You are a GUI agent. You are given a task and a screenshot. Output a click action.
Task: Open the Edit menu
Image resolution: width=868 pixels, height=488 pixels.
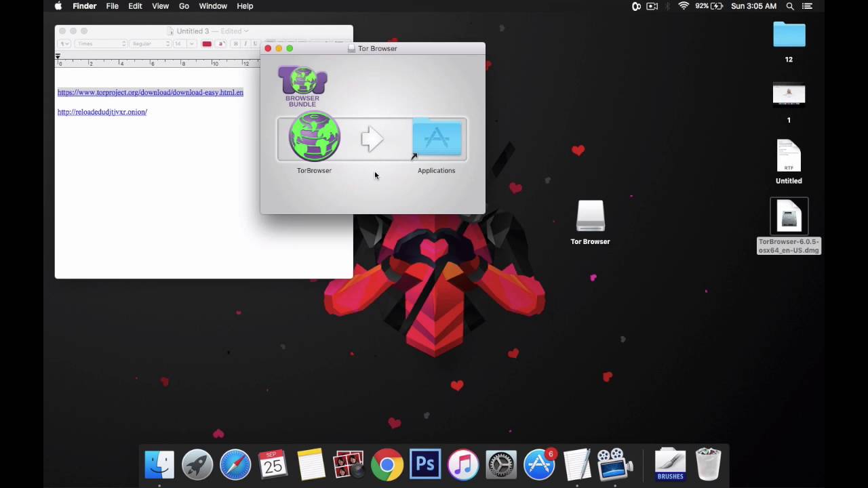coord(135,6)
